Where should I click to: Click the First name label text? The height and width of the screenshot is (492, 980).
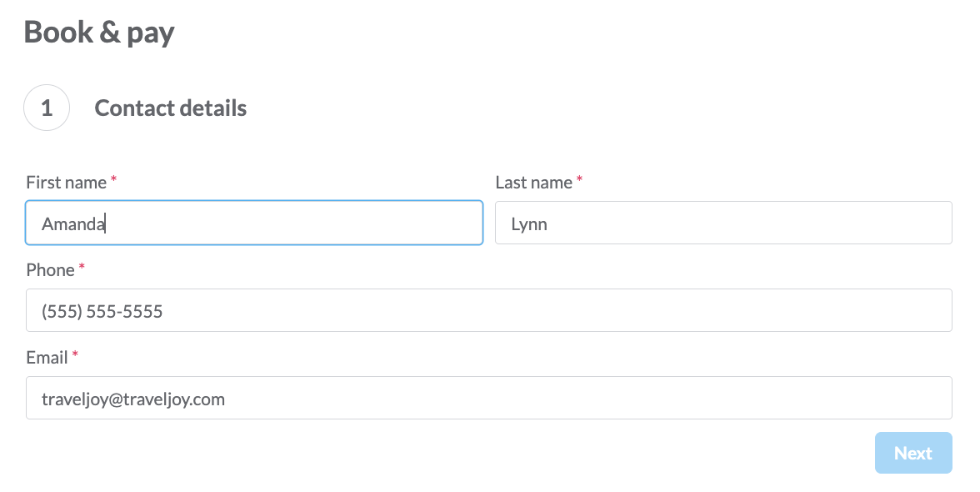click(67, 183)
